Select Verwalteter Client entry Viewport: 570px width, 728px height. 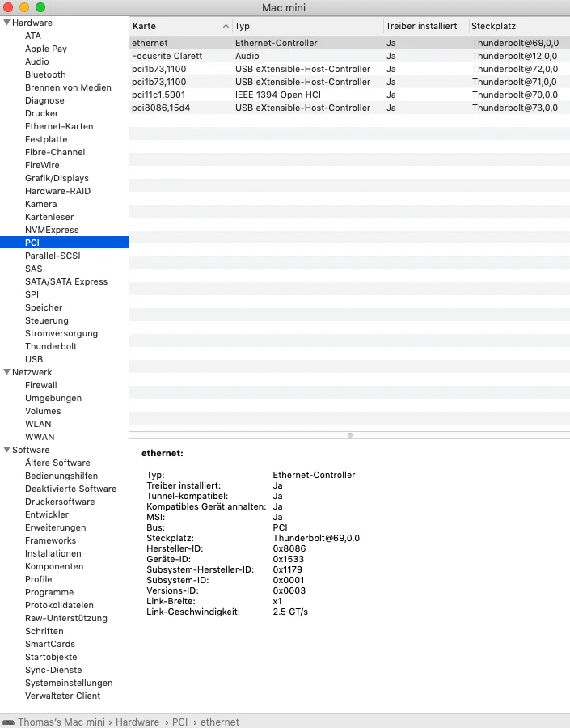click(x=63, y=696)
